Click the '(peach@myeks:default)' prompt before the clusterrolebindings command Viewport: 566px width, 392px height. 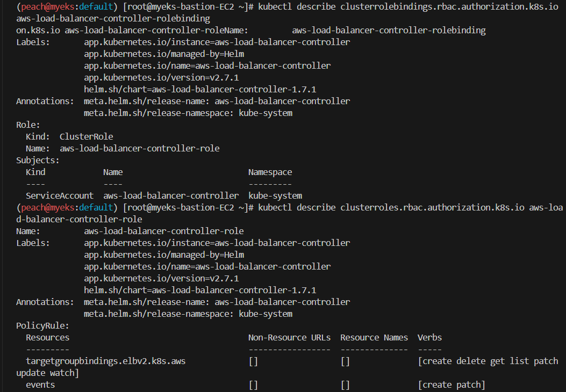[x=67, y=7]
